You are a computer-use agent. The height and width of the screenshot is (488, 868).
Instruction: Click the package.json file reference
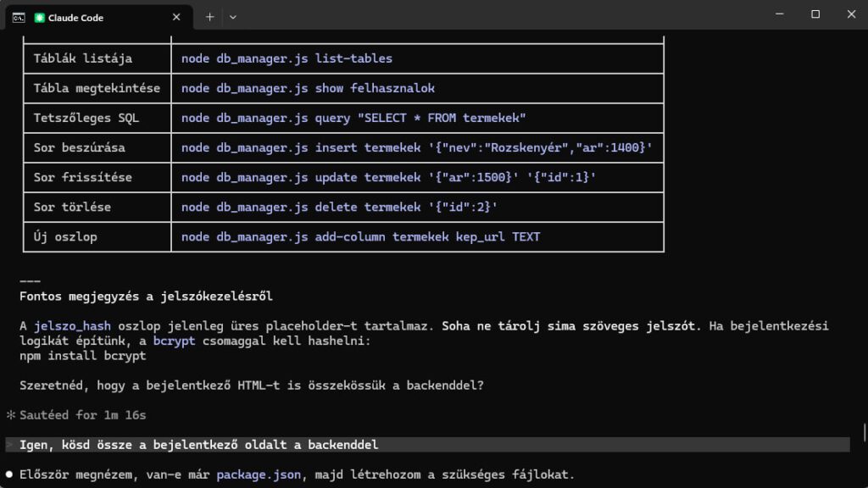tap(258, 474)
